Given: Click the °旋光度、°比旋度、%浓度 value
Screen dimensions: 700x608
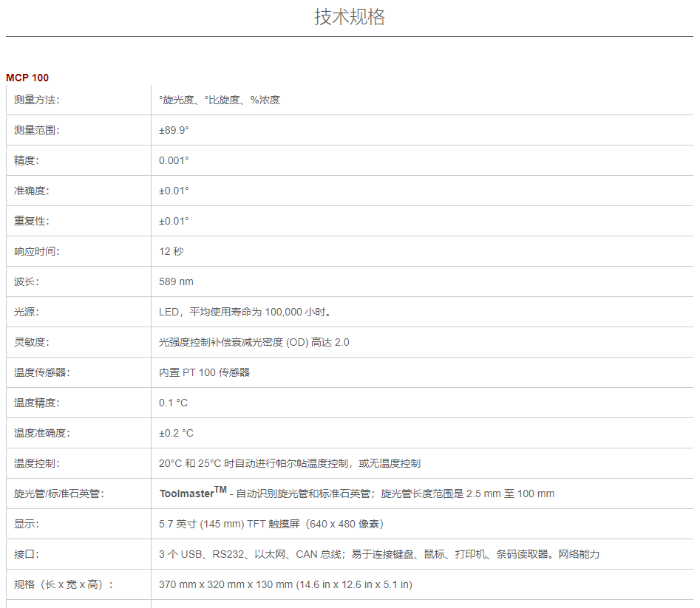Looking at the screenshot, I should click(220, 100).
